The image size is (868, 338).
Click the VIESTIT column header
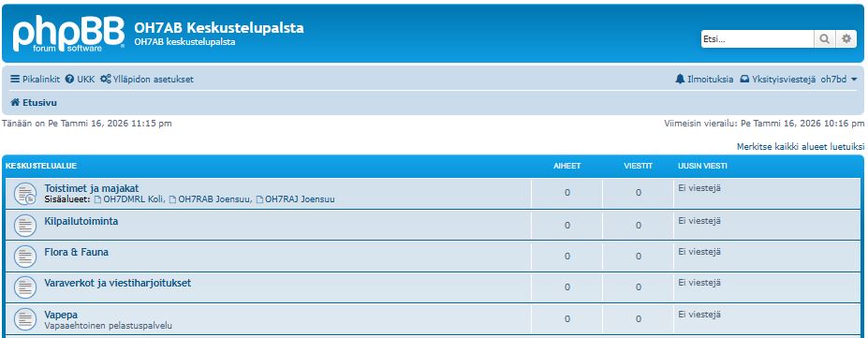(x=639, y=166)
